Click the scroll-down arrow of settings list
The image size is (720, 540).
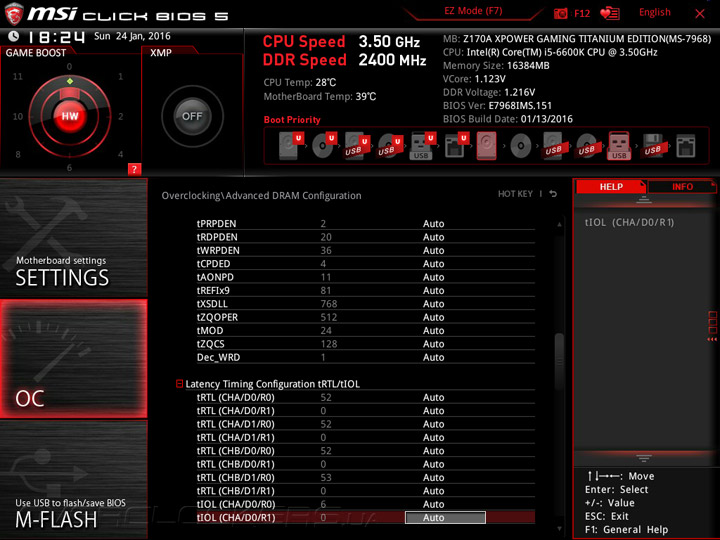click(559, 529)
